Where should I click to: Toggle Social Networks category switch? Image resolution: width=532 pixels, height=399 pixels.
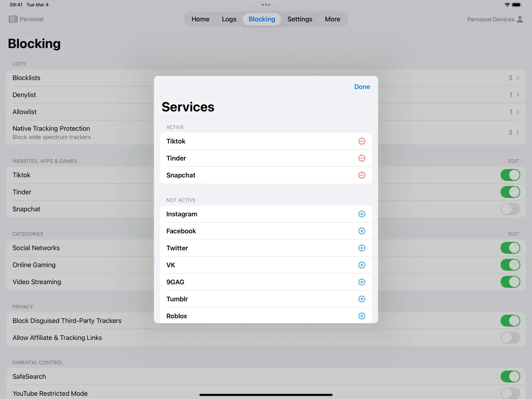(510, 248)
